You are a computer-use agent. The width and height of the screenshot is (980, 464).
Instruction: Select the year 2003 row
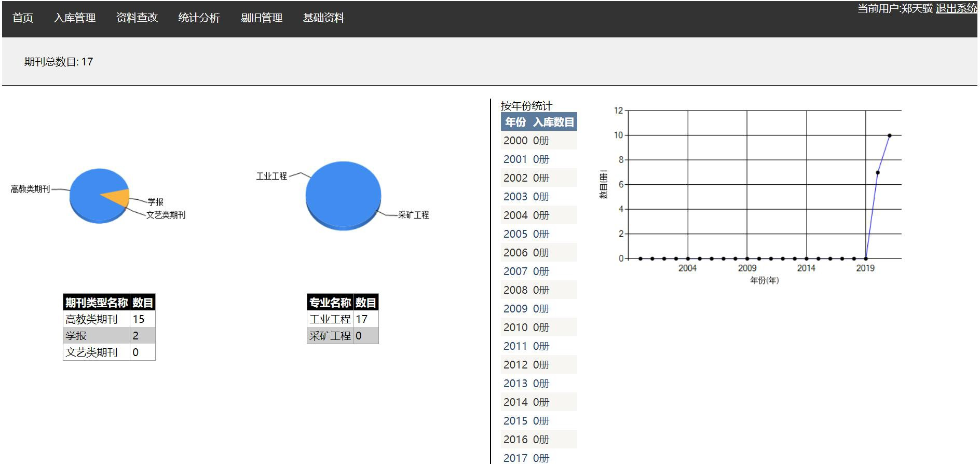pyautogui.click(x=539, y=197)
